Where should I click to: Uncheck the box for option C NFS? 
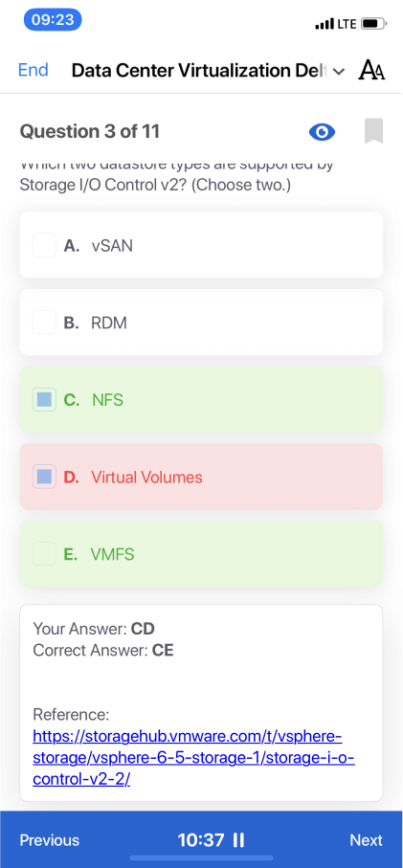coord(44,400)
